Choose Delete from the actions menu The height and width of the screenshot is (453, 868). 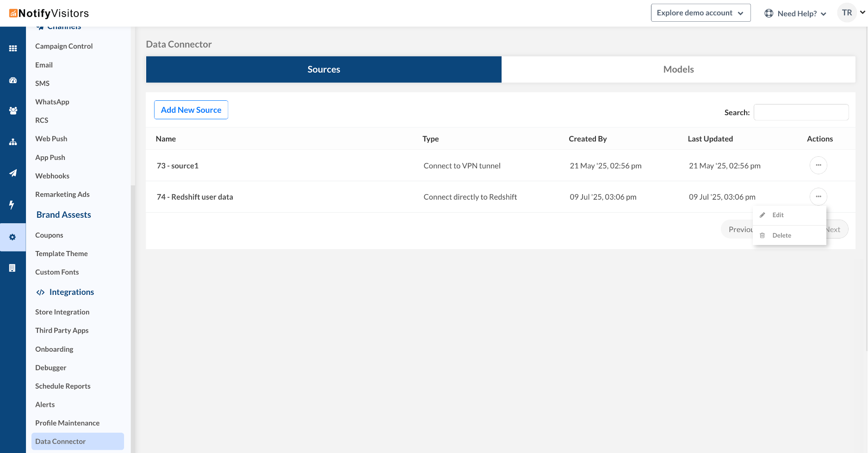coord(789,235)
